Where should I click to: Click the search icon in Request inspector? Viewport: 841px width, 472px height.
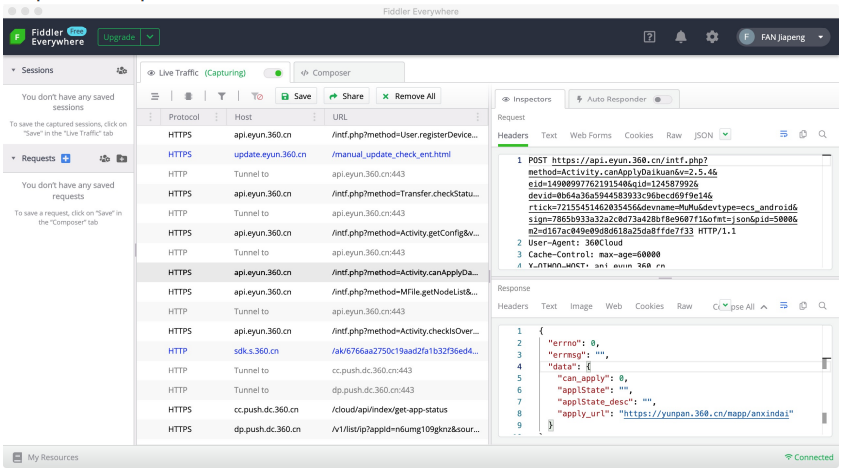pos(822,134)
